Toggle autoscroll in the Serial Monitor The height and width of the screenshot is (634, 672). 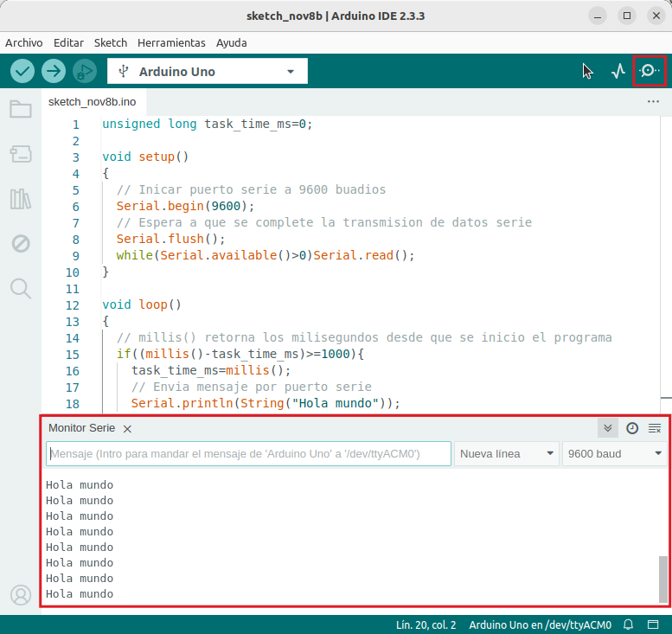tap(608, 428)
